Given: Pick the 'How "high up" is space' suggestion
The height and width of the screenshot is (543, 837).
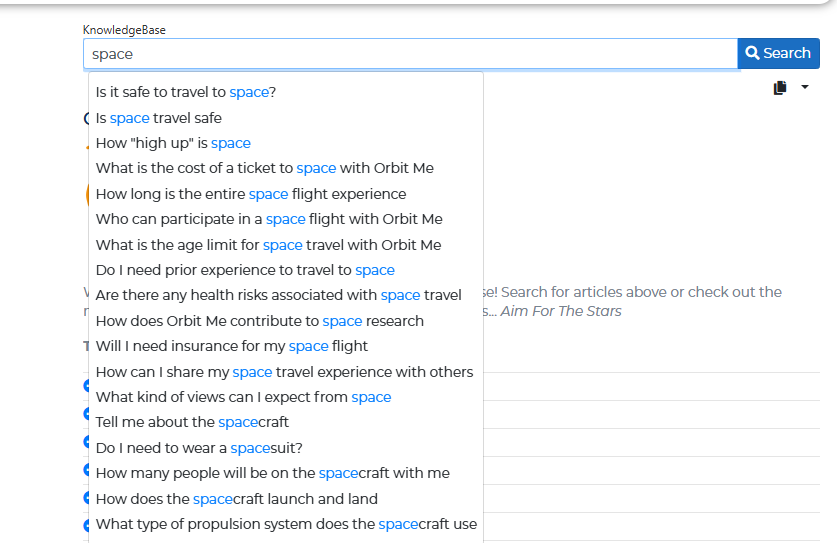Looking at the screenshot, I should [173, 143].
